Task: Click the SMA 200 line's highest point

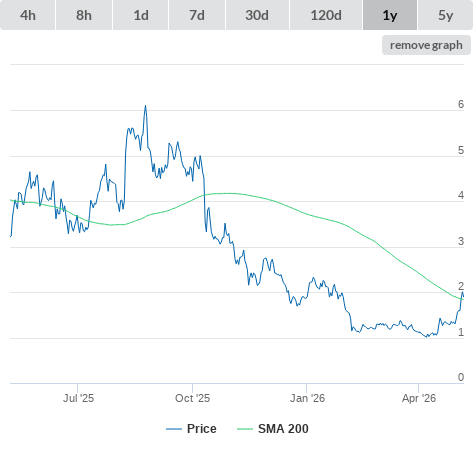Action: click(227, 193)
